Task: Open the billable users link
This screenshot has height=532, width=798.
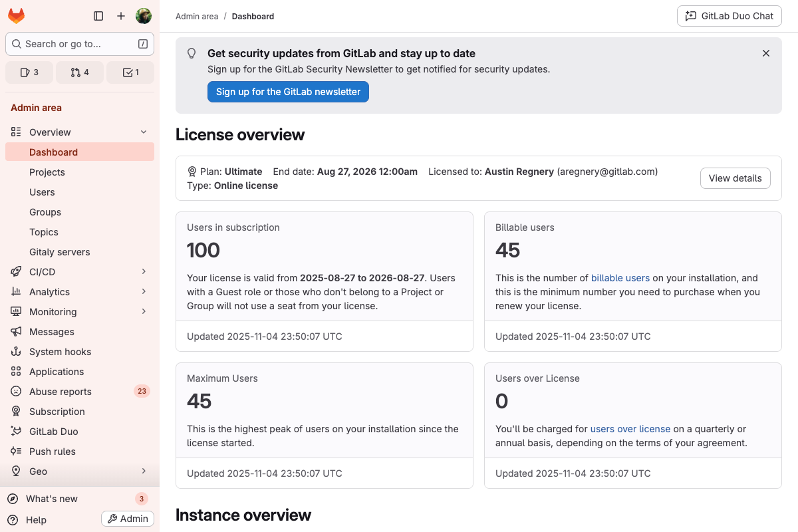Action: (620, 278)
